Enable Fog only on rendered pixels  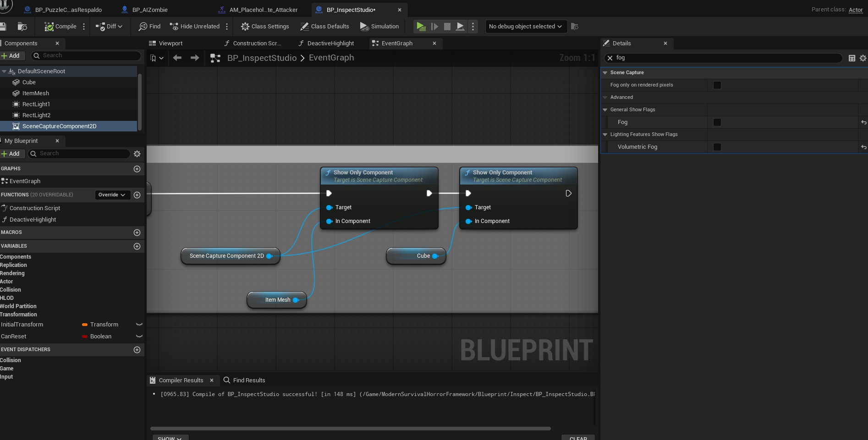click(717, 85)
